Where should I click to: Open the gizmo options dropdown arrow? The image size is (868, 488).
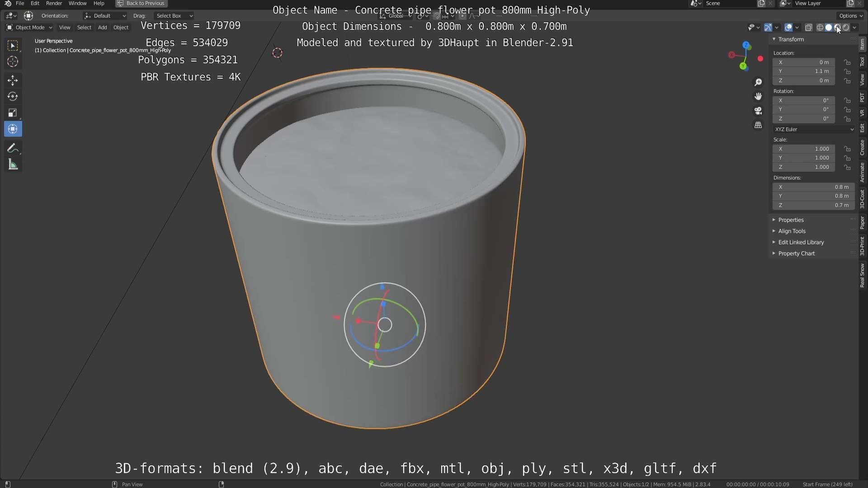tap(776, 28)
